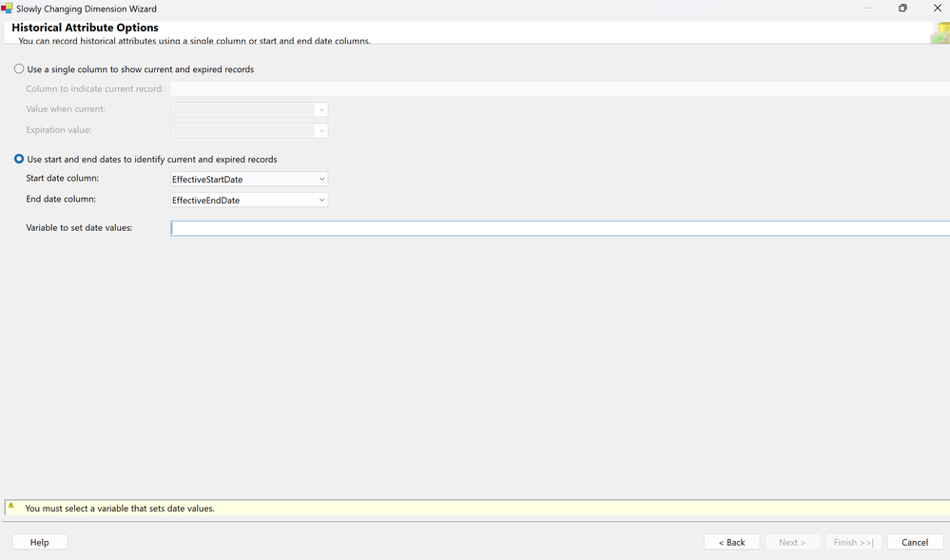
Task: Click the restore window icon
Action: [x=902, y=8]
